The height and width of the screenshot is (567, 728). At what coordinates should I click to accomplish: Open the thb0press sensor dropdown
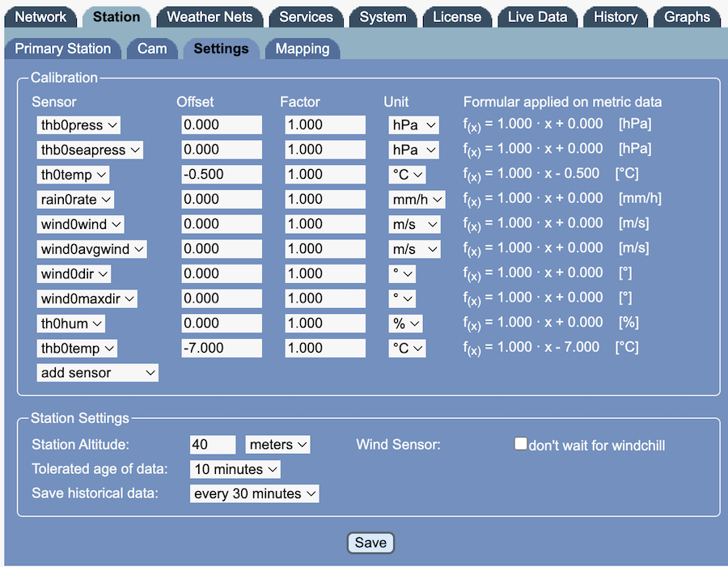[79, 125]
